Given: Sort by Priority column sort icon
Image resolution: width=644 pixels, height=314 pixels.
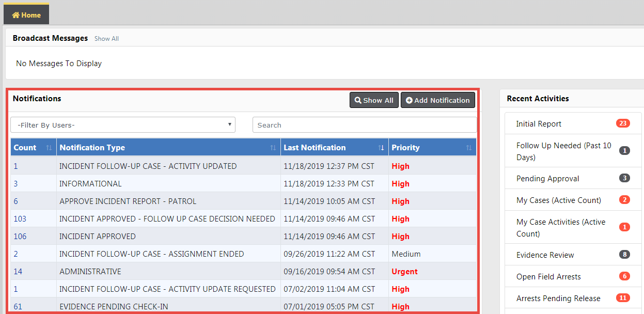Looking at the screenshot, I should click(x=468, y=148).
